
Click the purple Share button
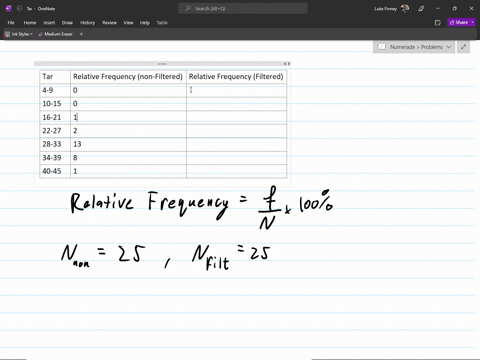tap(459, 23)
